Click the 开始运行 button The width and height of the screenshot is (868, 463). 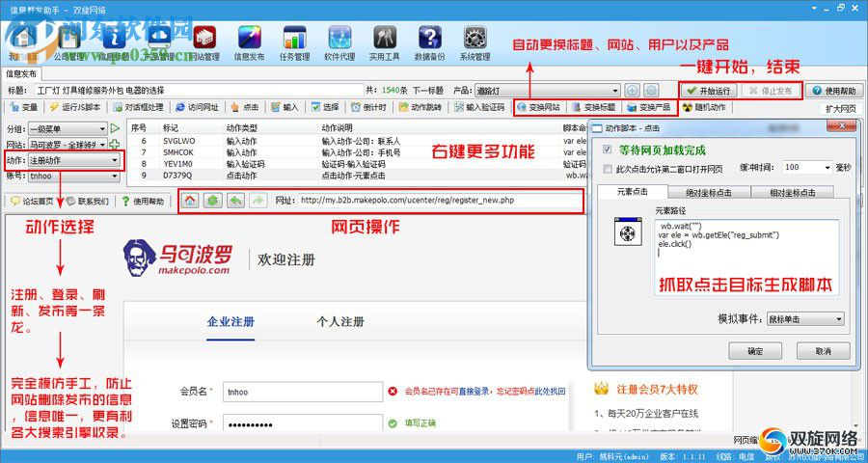point(709,91)
